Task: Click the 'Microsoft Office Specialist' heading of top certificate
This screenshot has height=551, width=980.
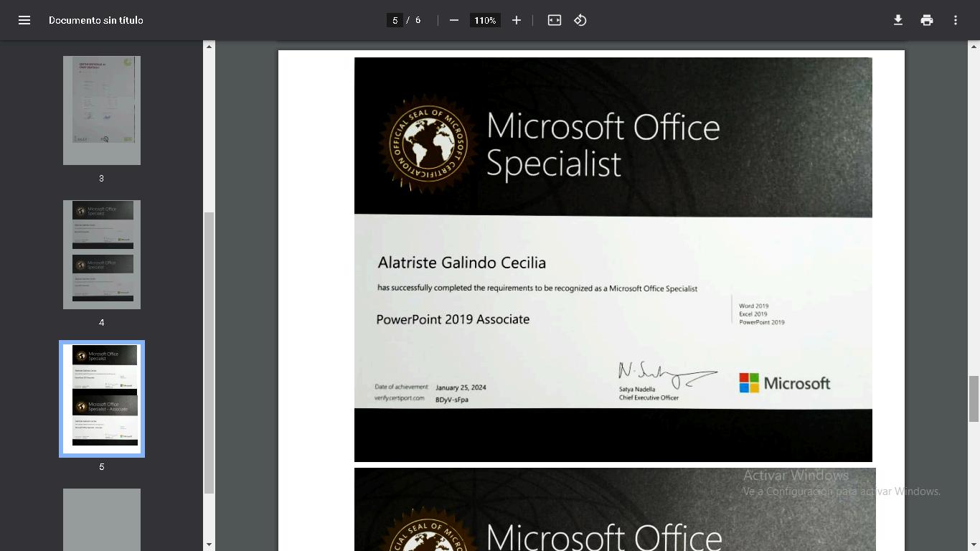Action: tap(603, 145)
